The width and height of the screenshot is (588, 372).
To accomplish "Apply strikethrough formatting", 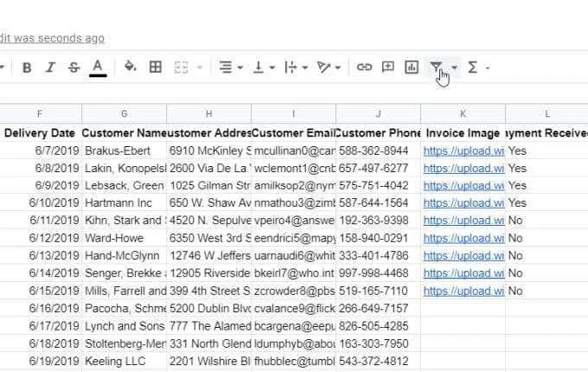I will tap(73, 67).
